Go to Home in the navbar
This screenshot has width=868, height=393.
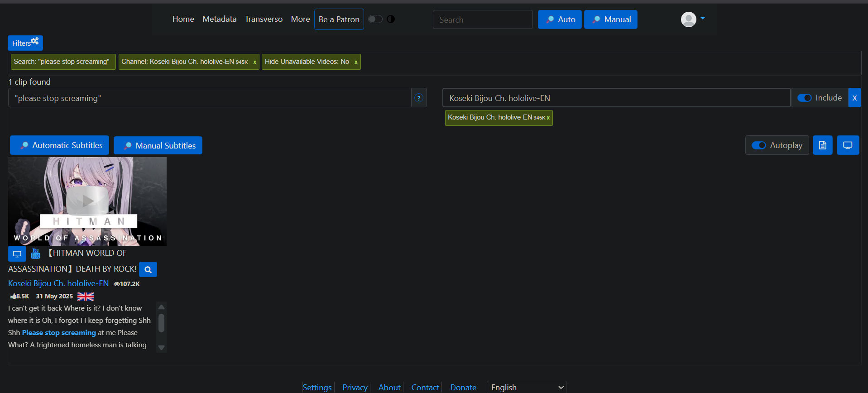pos(183,19)
